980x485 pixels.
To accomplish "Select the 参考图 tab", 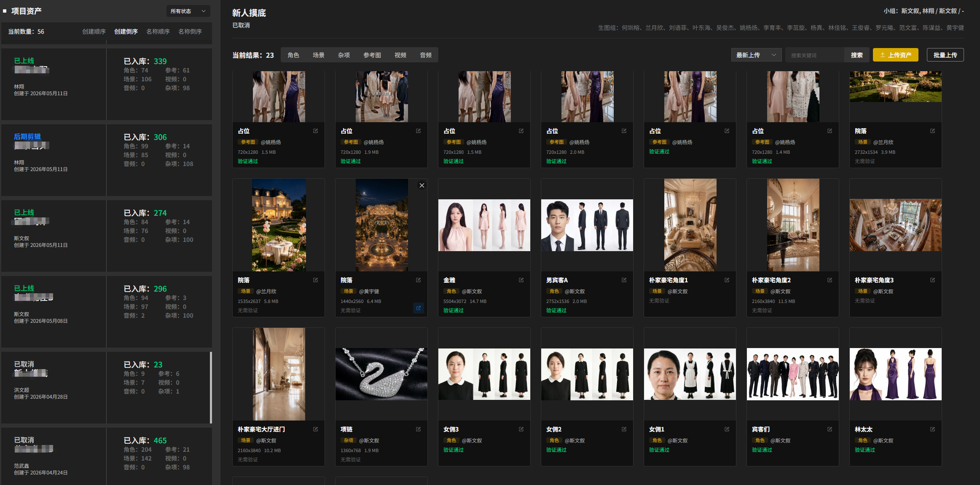I will click(372, 55).
